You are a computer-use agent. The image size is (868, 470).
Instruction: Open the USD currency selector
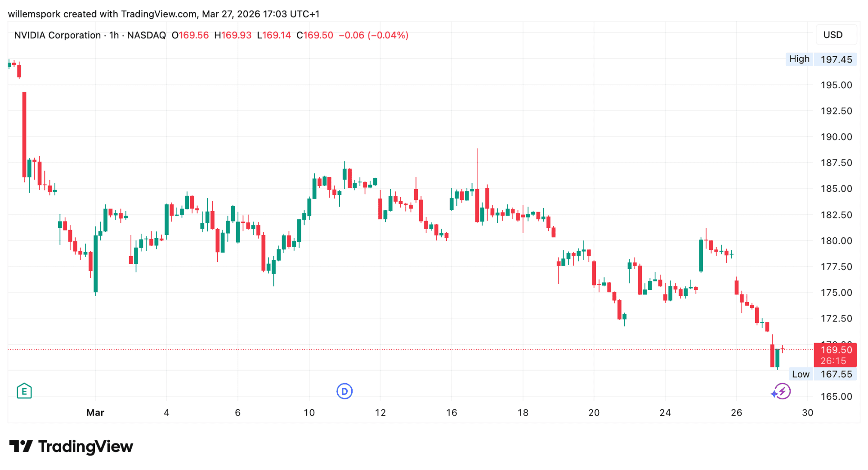(833, 35)
